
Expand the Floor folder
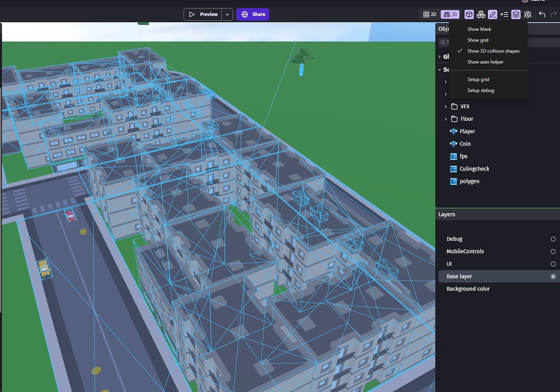[x=446, y=118]
